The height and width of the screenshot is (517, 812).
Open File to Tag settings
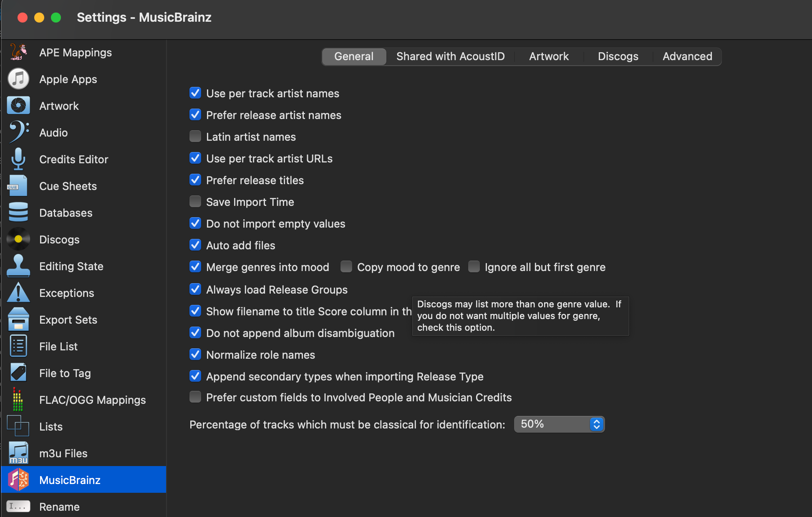tap(65, 373)
